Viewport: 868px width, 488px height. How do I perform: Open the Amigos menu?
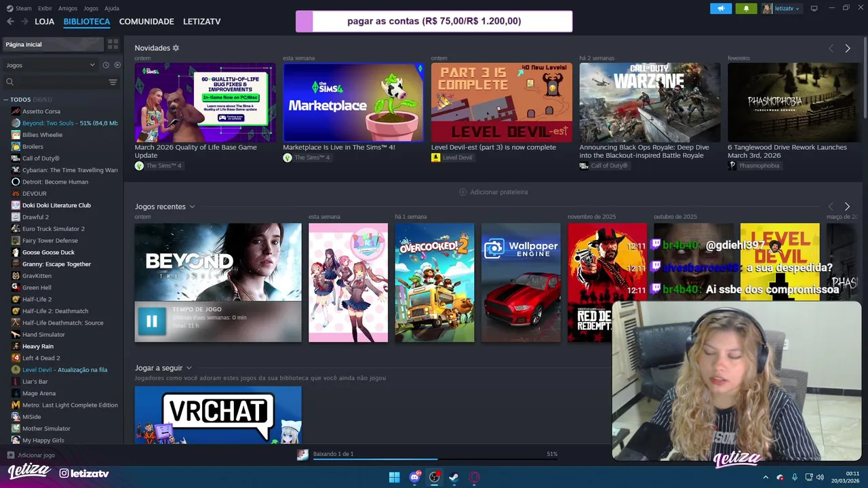click(68, 8)
